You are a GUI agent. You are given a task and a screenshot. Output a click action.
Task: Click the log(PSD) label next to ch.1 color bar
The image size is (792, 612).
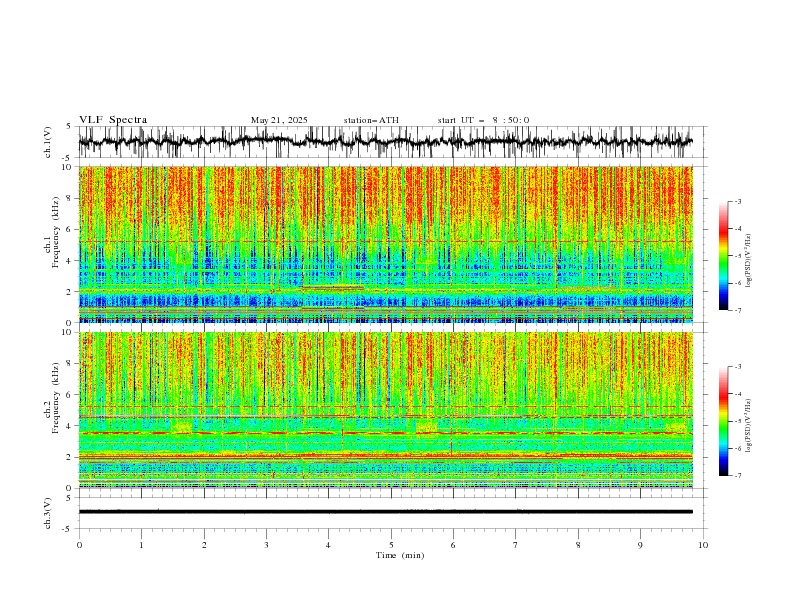[x=748, y=261]
